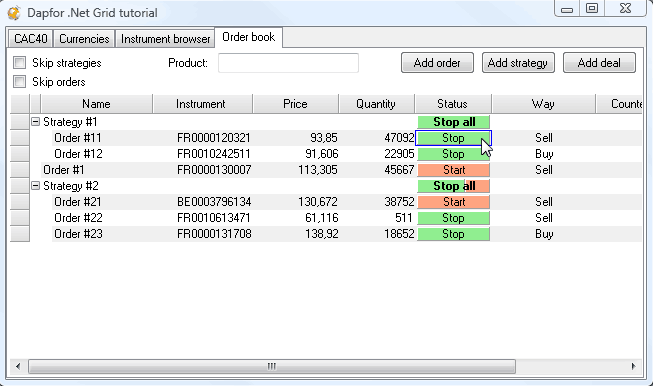653x386 pixels.
Task: Click the Add deal button
Action: pos(599,63)
